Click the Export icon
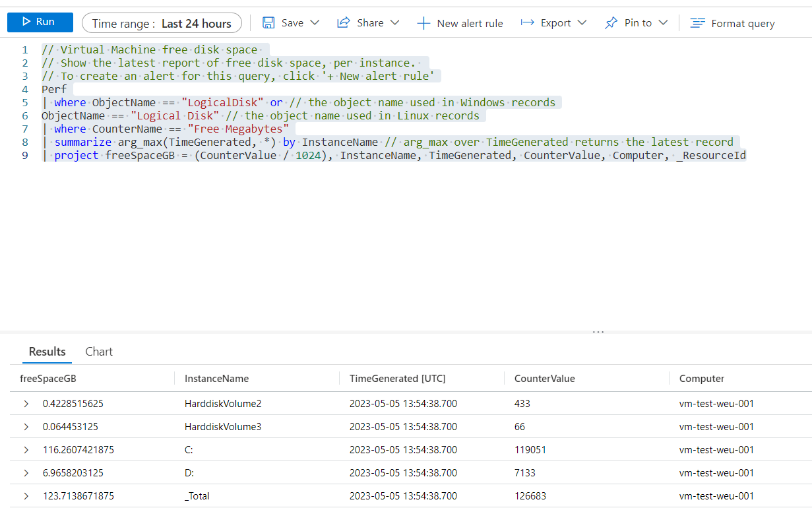The height and width of the screenshot is (510, 812). click(526, 22)
